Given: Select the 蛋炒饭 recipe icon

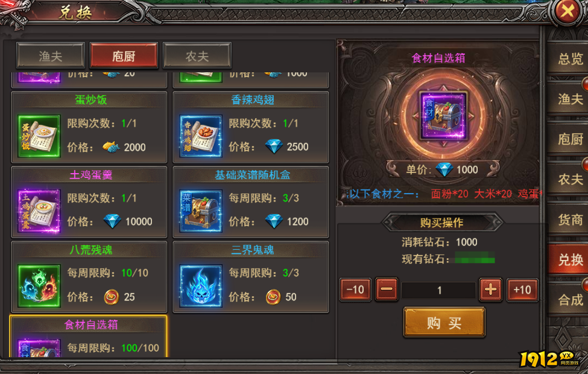Looking at the screenshot, I should pos(39,136).
